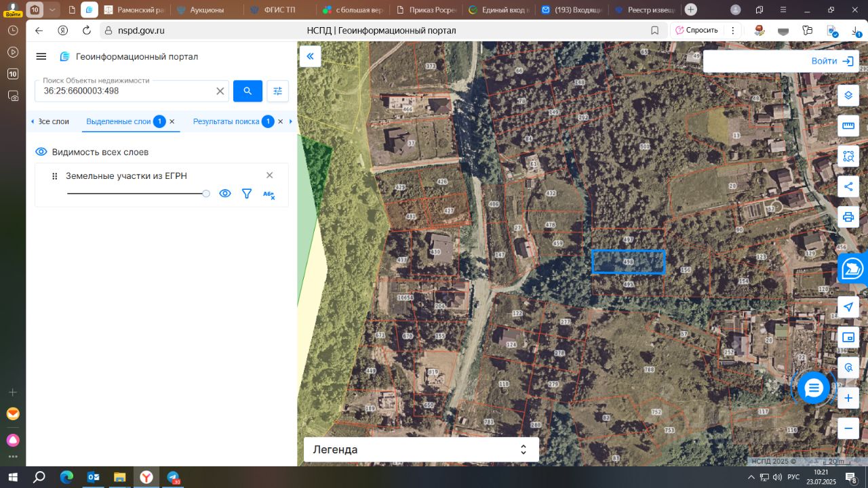Click the Yandex home button in toolbar

pos(63,30)
